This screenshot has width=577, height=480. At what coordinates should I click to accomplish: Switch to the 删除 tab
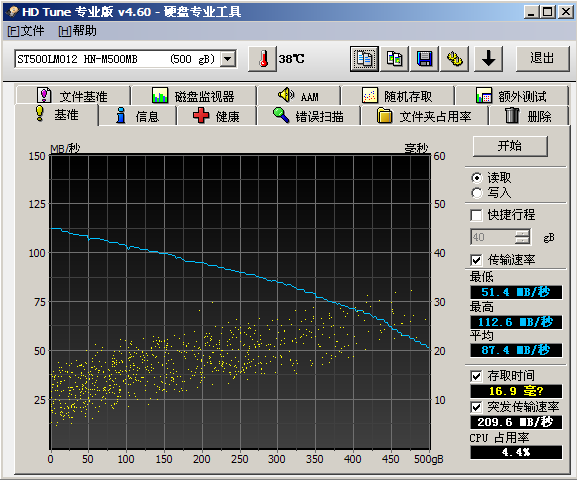pyautogui.click(x=528, y=116)
